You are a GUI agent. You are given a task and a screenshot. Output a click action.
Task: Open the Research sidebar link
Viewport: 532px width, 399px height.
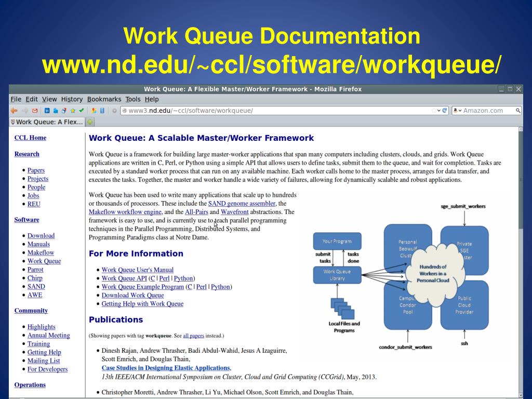click(x=27, y=154)
